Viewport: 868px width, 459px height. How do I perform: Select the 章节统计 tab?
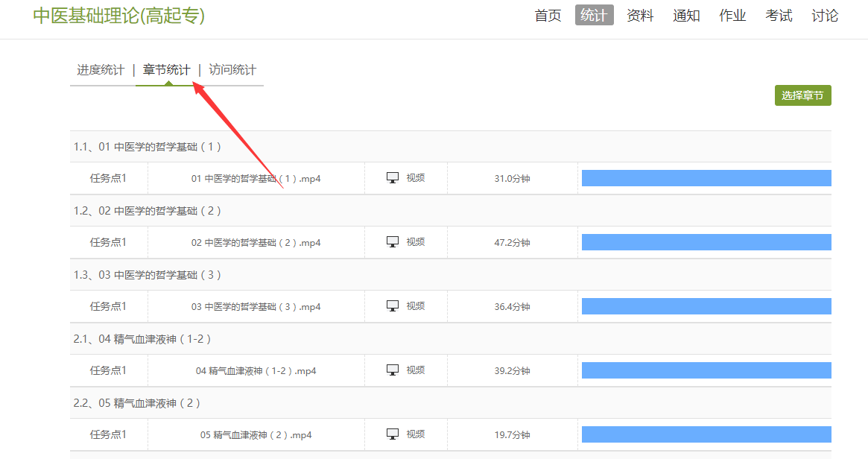pyautogui.click(x=166, y=70)
